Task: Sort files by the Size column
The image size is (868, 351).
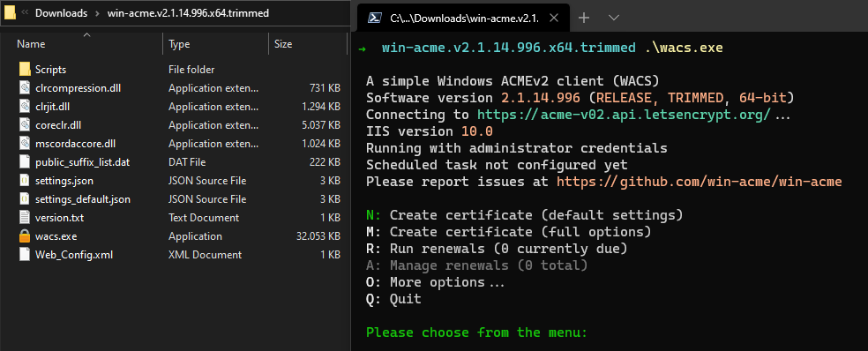Action: click(283, 44)
